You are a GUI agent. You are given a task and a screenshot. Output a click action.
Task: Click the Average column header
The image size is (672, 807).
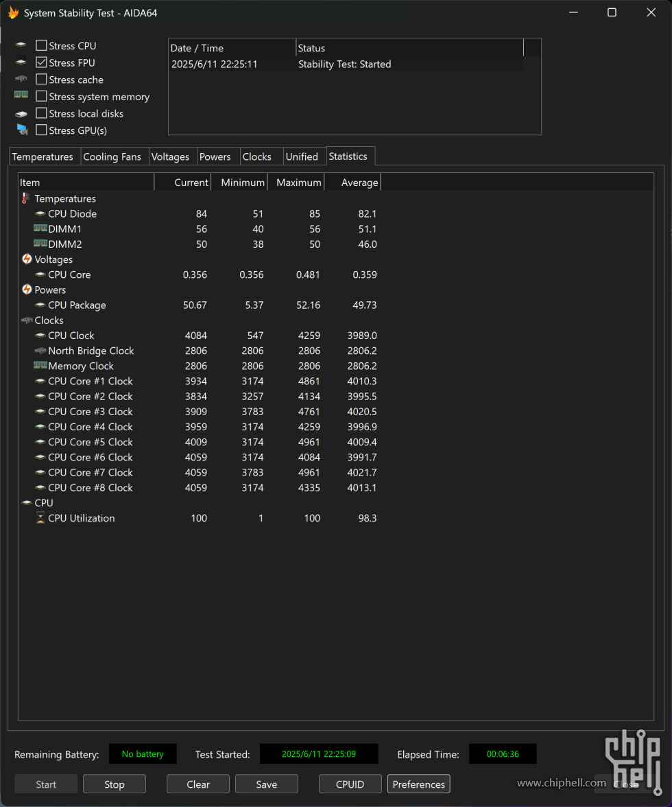(x=352, y=183)
